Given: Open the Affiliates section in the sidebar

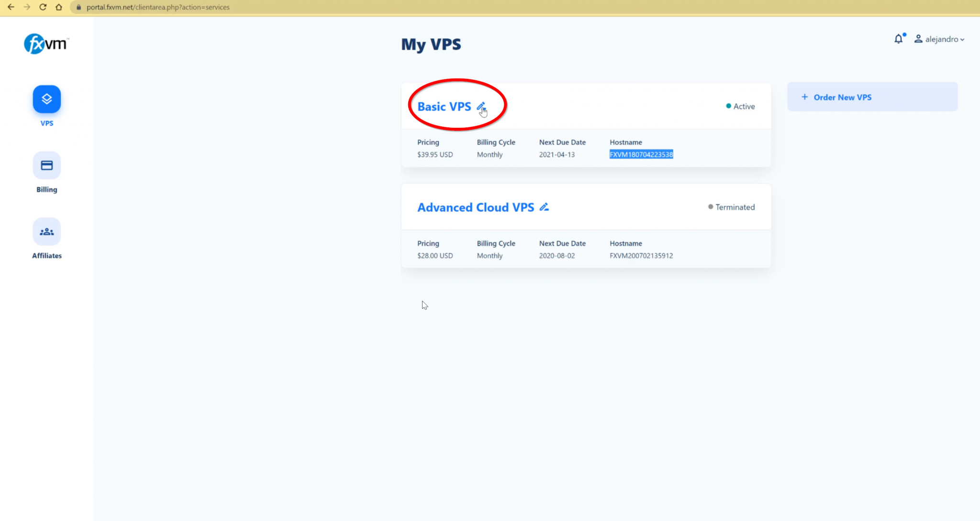Looking at the screenshot, I should 46,231.
